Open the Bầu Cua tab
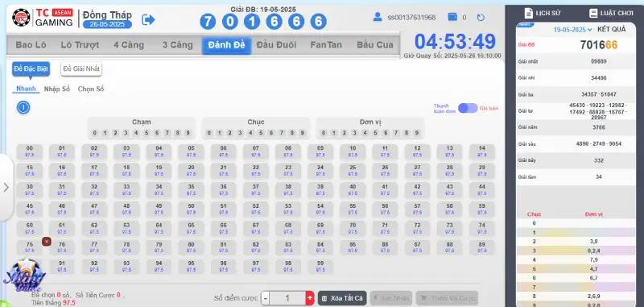Viewport: 644px width, 307px height. (374, 45)
